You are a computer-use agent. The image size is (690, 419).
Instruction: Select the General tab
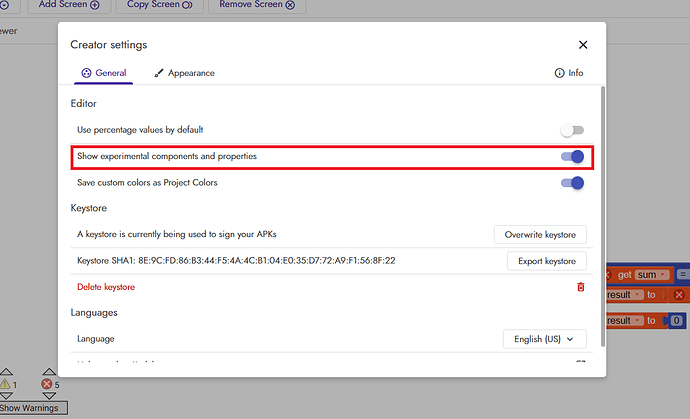pyautogui.click(x=104, y=73)
